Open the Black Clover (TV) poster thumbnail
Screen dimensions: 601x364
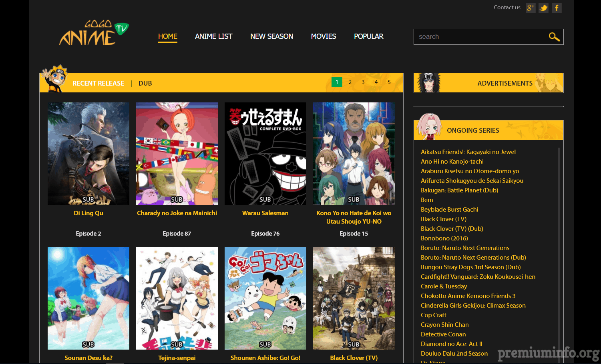tap(354, 298)
